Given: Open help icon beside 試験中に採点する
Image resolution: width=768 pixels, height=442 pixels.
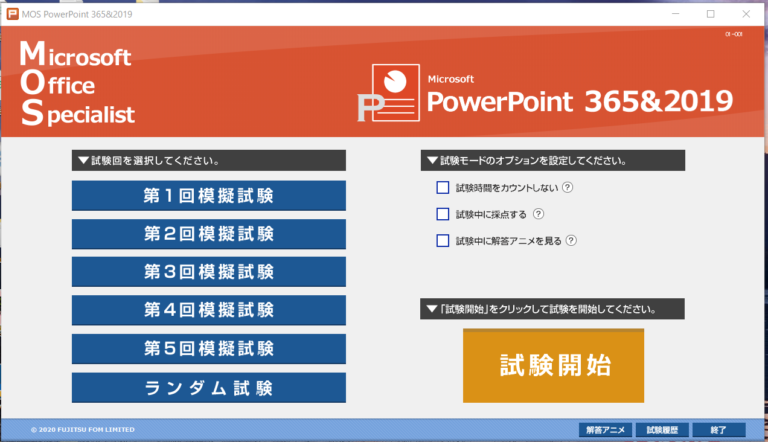Looking at the screenshot, I should (x=538, y=214).
